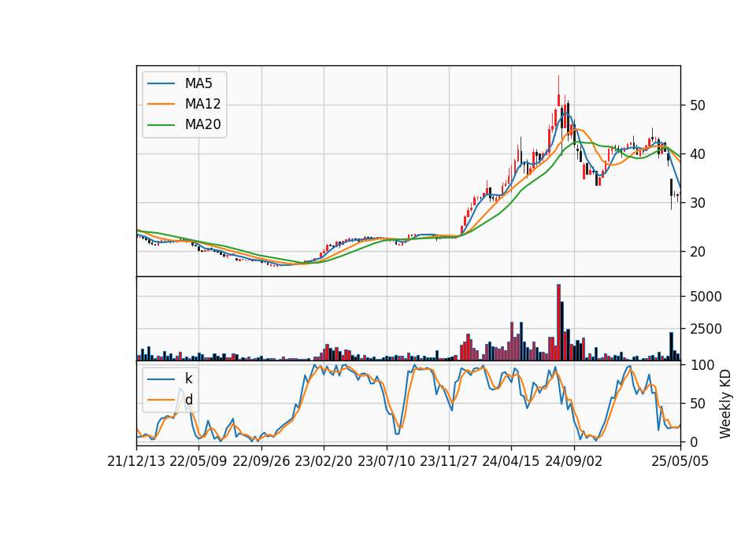Image resolution: width=756 pixels, height=543 pixels.
Task: Click the 21/12/13 date tick label
Action: (x=136, y=461)
